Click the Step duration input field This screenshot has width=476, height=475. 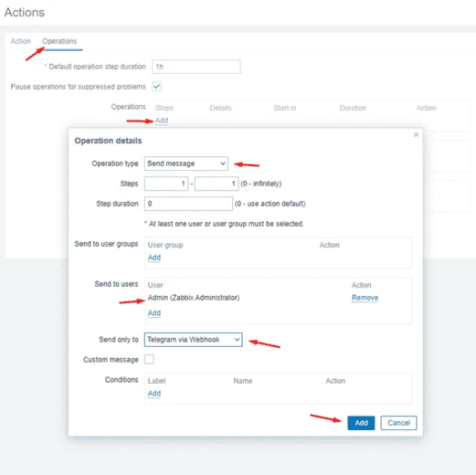click(188, 204)
